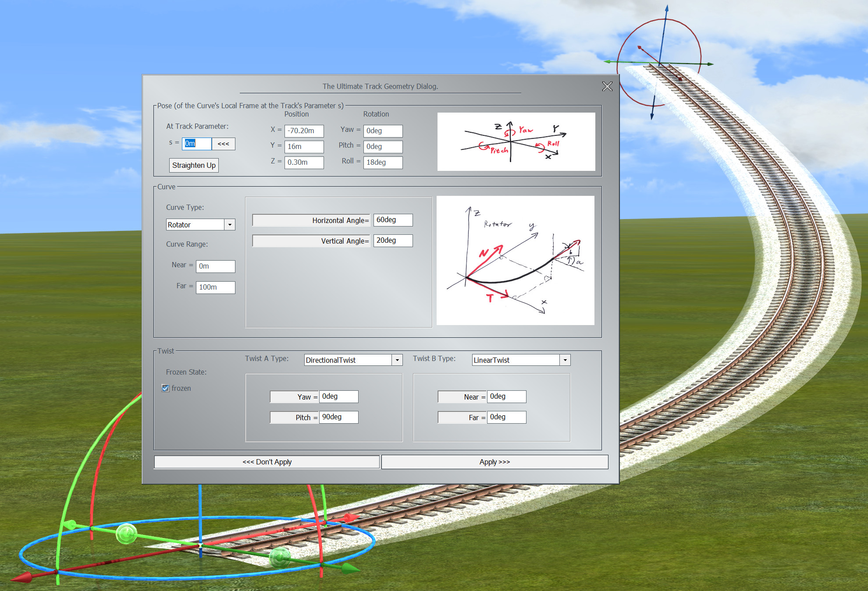
Task: Expand the Twist B Type LinearTwist dropdown
Action: 565,360
